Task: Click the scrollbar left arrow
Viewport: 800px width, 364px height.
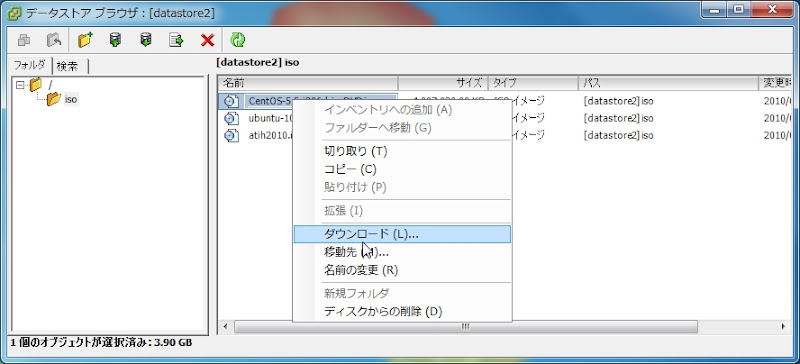Action: click(x=225, y=326)
